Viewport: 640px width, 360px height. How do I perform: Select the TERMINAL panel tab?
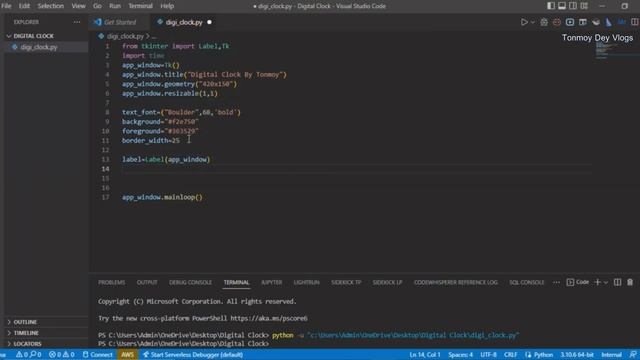point(236,282)
